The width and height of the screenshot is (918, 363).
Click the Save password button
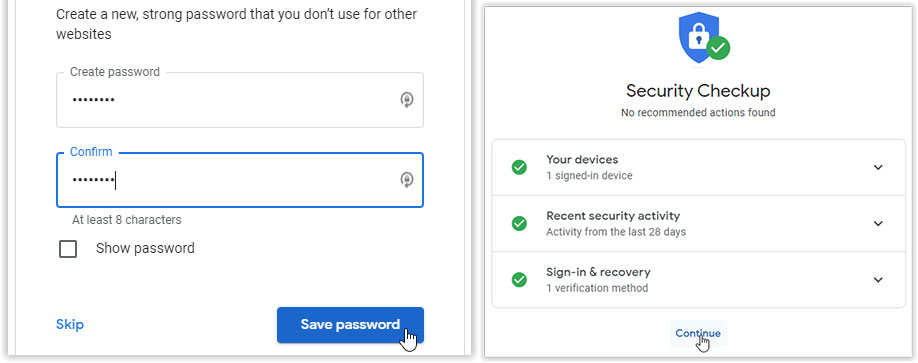(350, 325)
